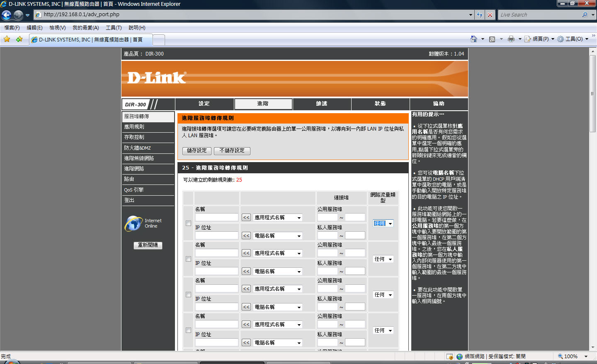Expand the first rule's 電腦名稱 dropdown
This screenshot has height=364, width=597.
[x=278, y=236]
